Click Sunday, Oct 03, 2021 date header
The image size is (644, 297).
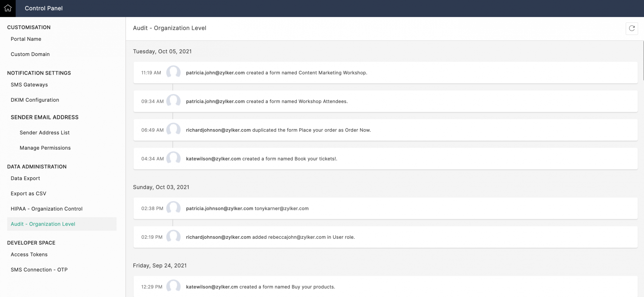(161, 187)
